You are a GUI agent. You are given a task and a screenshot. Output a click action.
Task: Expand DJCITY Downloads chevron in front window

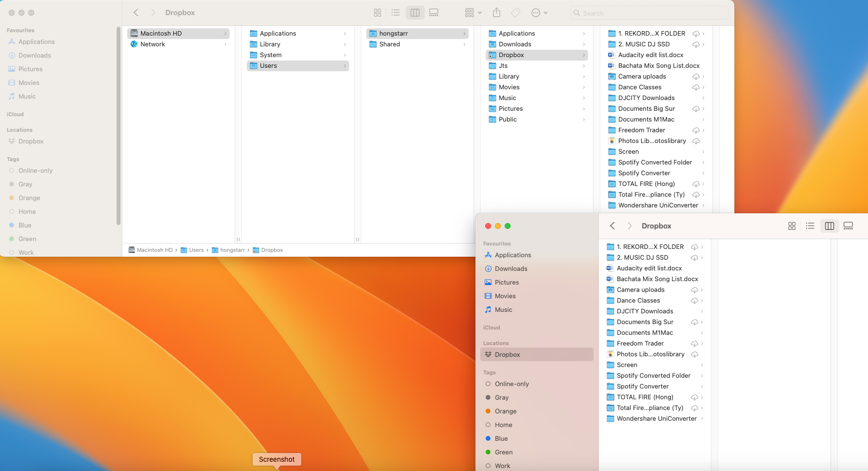pyautogui.click(x=702, y=311)
